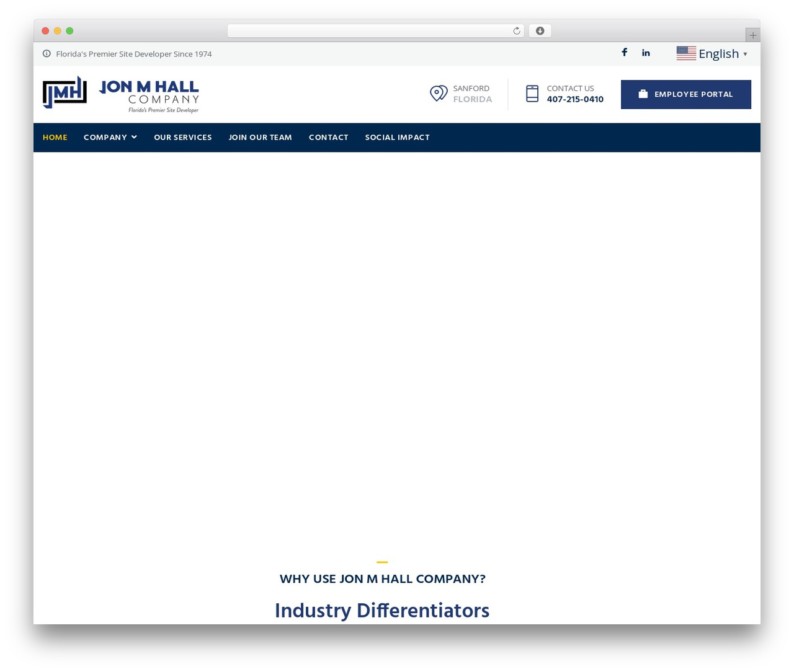Reload the page with the refresh icon
This screenshot has height=672, width=794.
[517, 31]
